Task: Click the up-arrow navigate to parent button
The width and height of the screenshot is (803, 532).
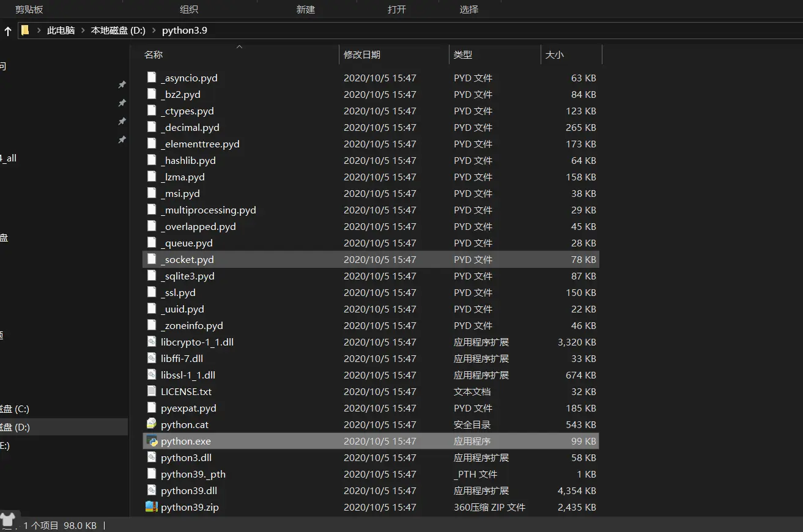Action: coord(8,31)
